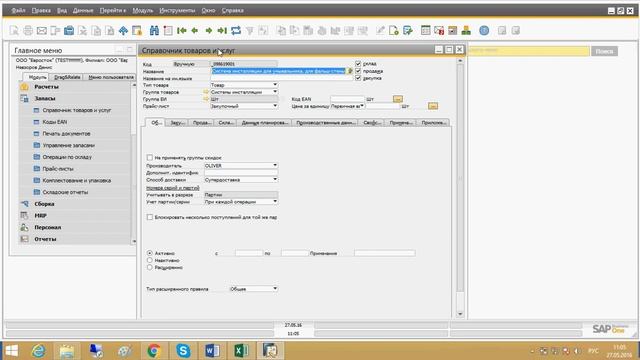Open the 'Прайс-лист' dropdown
The image size is (640, 360).
point(275,106)
